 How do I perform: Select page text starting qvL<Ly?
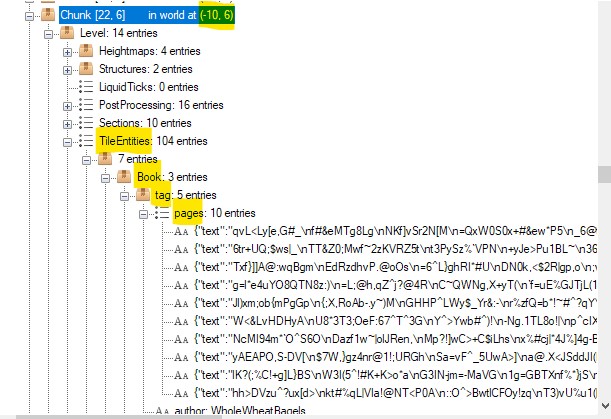(395, 231)
